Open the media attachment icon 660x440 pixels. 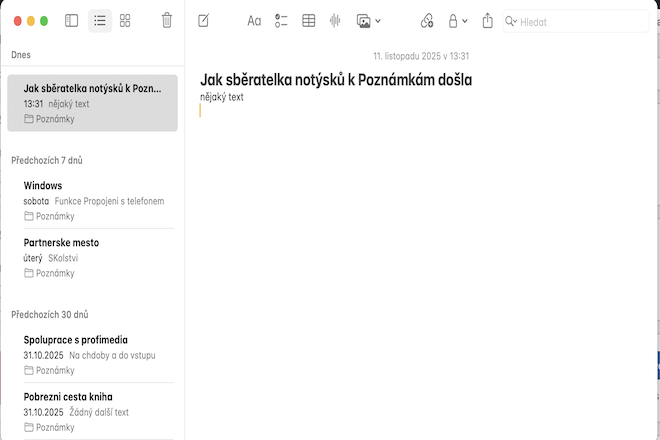(363, 21)
